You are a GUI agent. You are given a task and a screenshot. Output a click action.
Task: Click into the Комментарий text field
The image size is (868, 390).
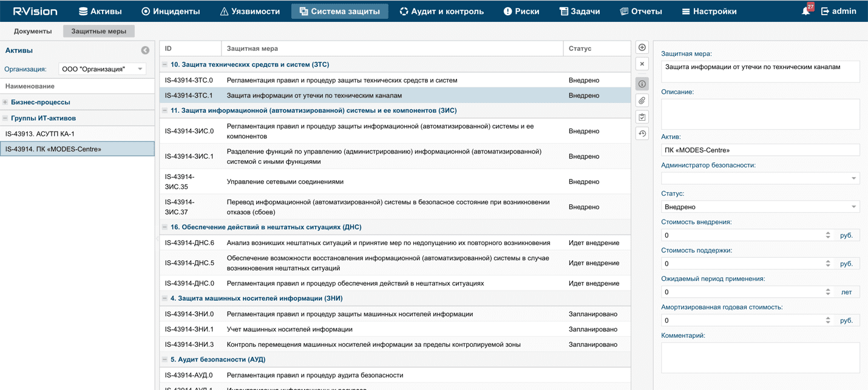(x=760, y=357)
